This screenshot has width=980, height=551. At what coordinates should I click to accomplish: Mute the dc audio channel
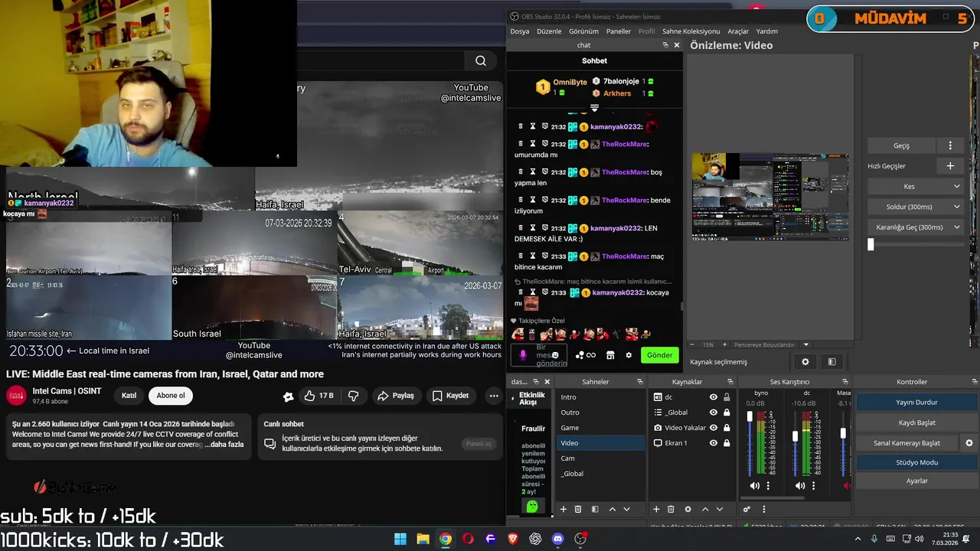pyautogui.click(x=800, y=485)
